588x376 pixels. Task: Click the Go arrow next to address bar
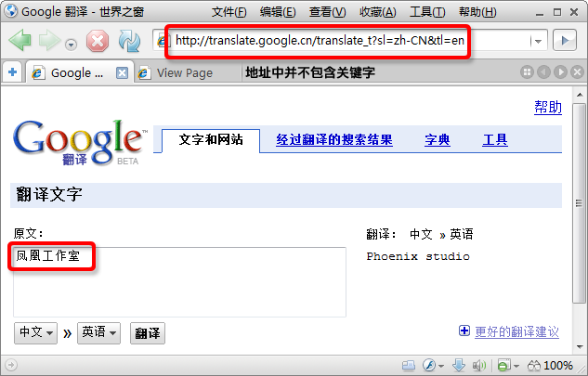pos(565,41)
